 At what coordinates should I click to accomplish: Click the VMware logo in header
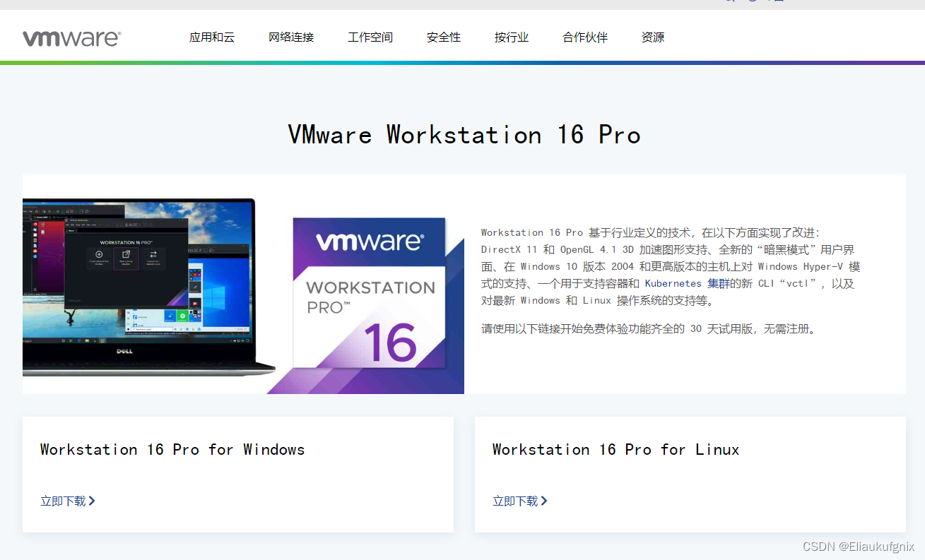[71, 38]
